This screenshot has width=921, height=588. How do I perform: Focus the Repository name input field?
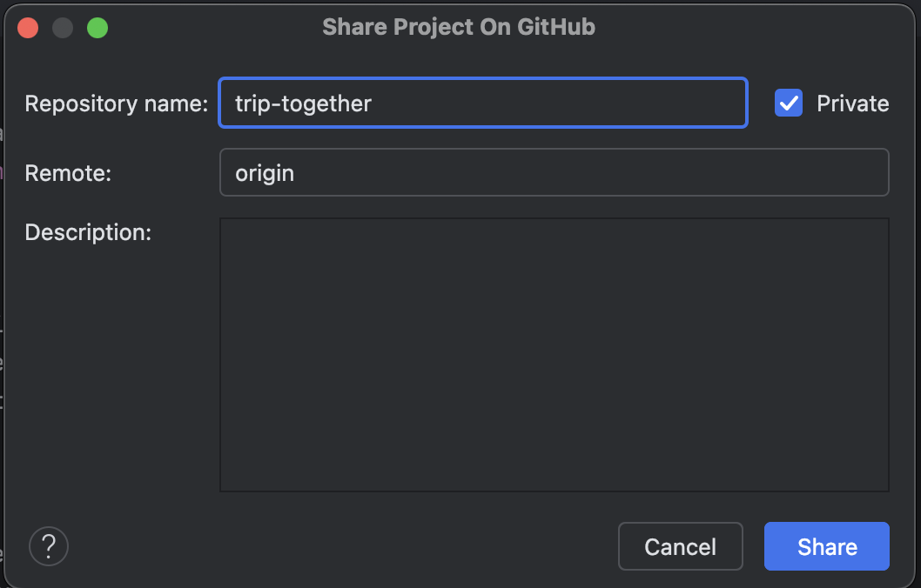click(482, 104)
